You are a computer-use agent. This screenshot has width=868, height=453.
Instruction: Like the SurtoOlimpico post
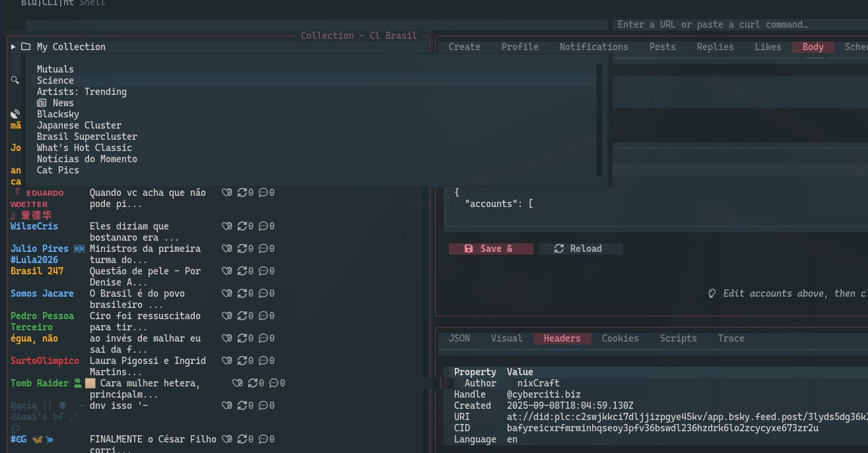(227, 361)
